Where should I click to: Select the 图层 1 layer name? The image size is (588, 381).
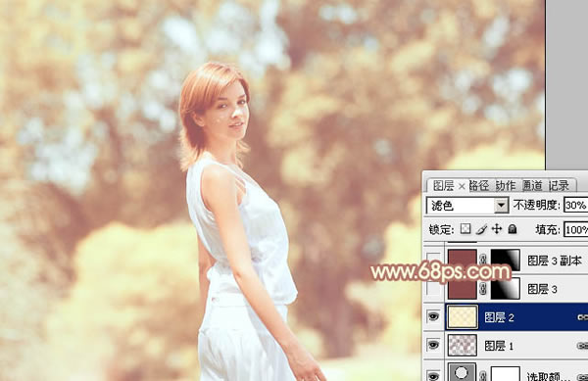(499, 346)
